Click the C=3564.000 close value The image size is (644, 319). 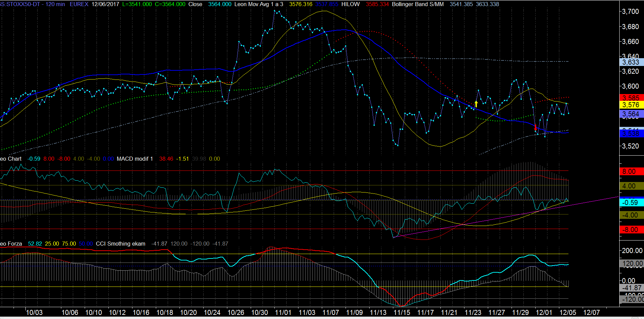[x=170, y=4]
